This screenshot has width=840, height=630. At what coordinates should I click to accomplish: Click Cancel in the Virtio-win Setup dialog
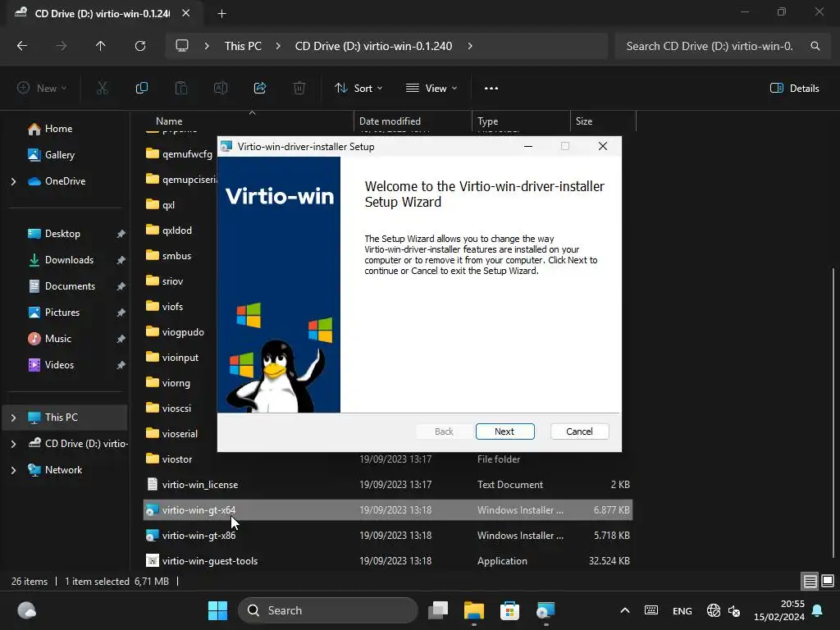(x=579, y=431)
